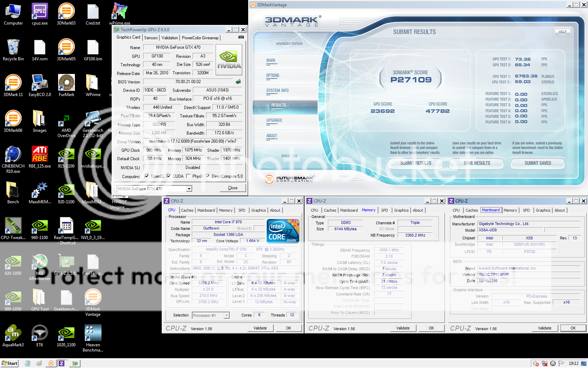This screenshot has height=368, width=588.
Task: Select OPTIONS in 3DMark Vantage sidebar
Action: tap(273, 76)
